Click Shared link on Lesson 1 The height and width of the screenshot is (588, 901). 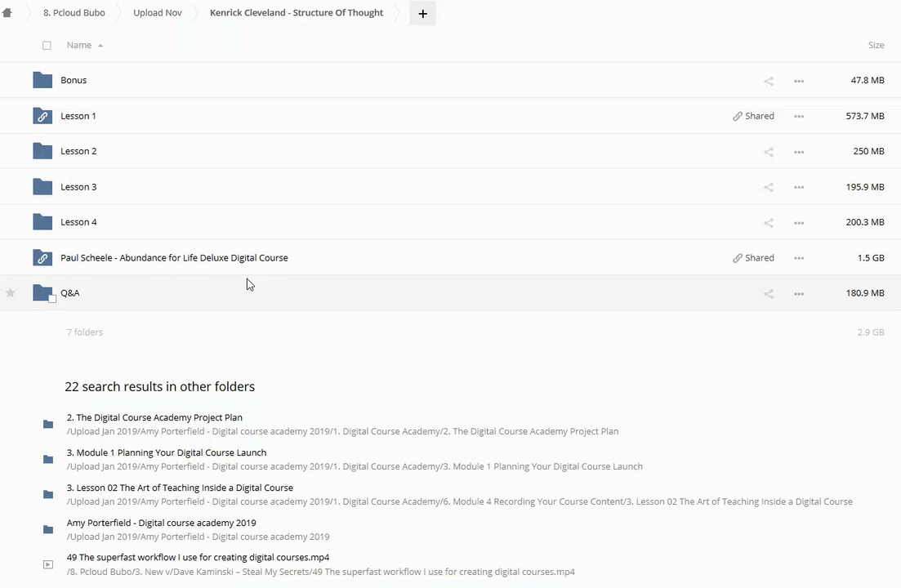pos(753,116)
